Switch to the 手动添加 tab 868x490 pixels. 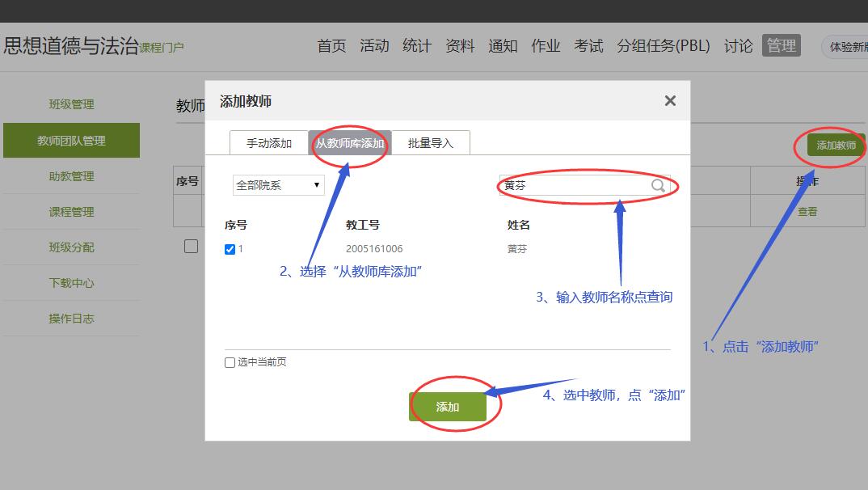click(268, 143)
